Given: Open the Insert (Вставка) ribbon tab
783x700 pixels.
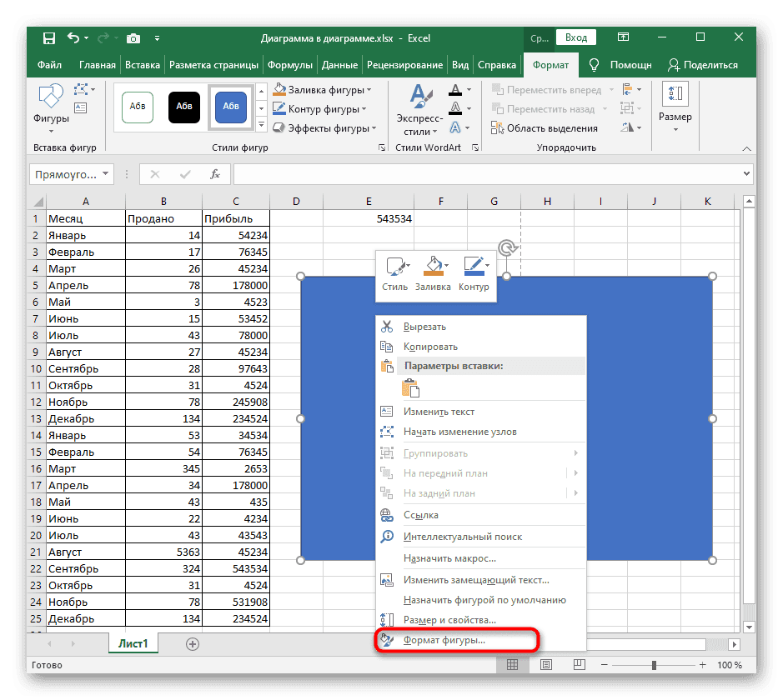Looking at the screenshot, I should (143, 65).
